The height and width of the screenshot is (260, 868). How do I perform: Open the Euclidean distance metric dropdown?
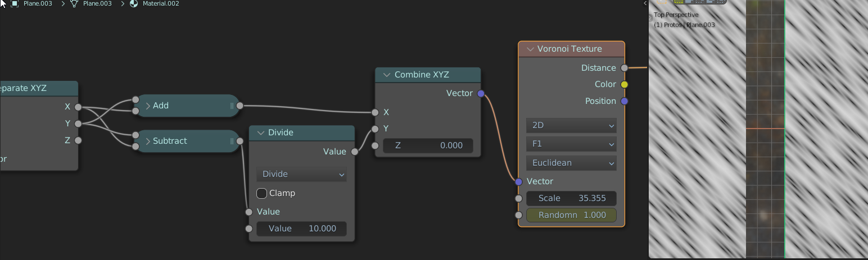[x=571, y=163]
